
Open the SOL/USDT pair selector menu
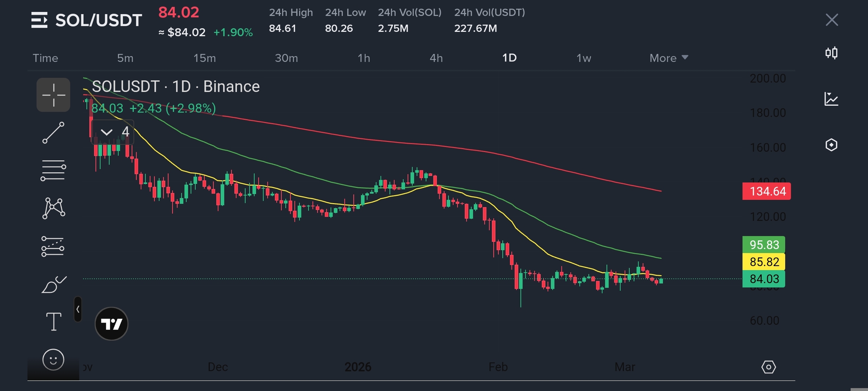click(87, 20)
